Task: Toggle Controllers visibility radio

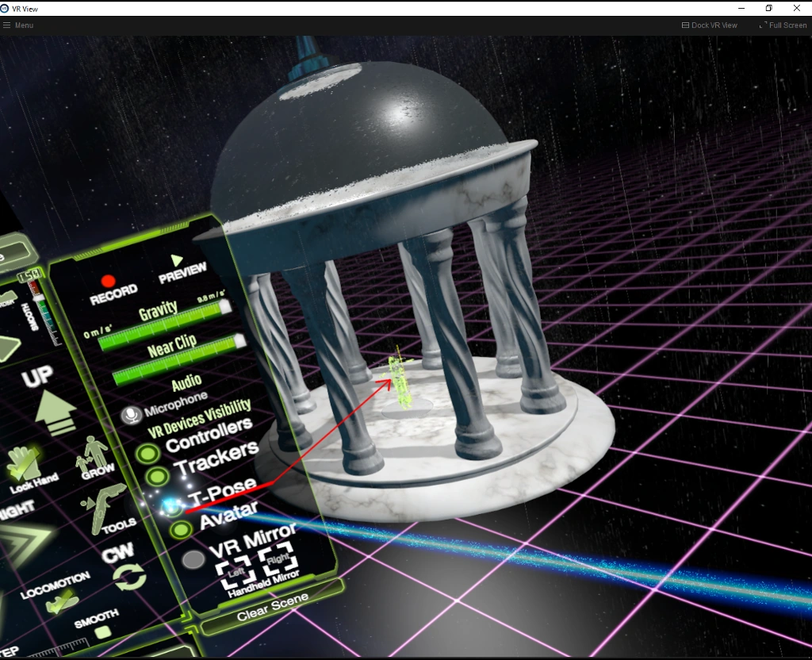Action: pyautogui.click(x=148, y=454)
